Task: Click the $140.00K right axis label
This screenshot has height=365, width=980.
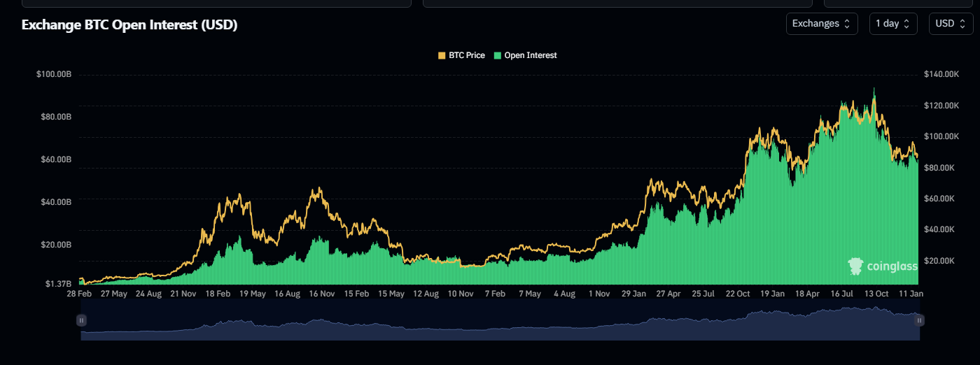Action: click(940, 74)
